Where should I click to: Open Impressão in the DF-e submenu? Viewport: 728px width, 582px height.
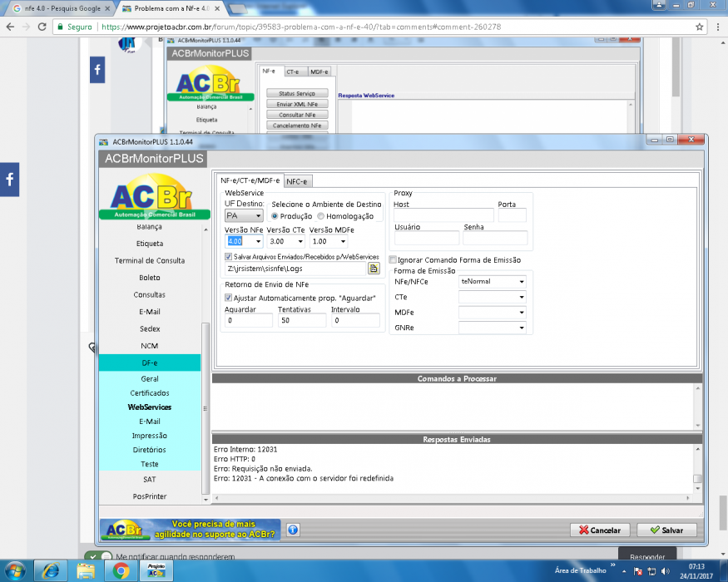150,436
